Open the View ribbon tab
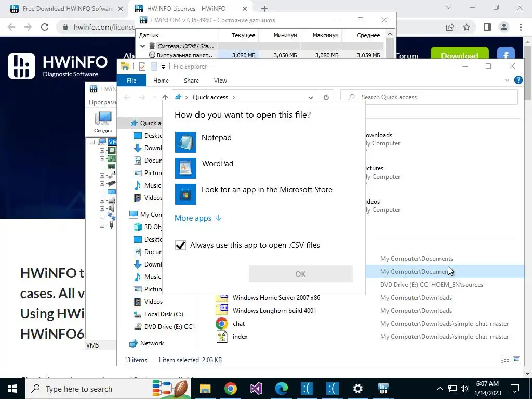 220,81
